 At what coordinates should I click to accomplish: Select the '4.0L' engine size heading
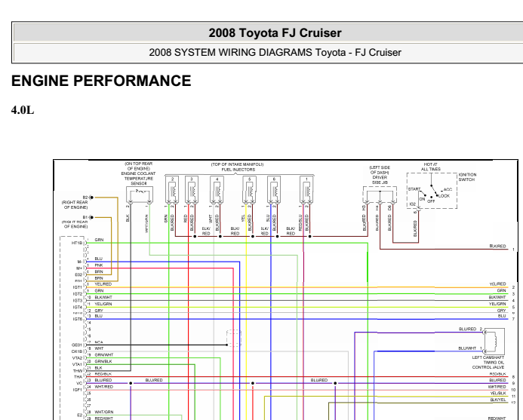pos(23,109)
